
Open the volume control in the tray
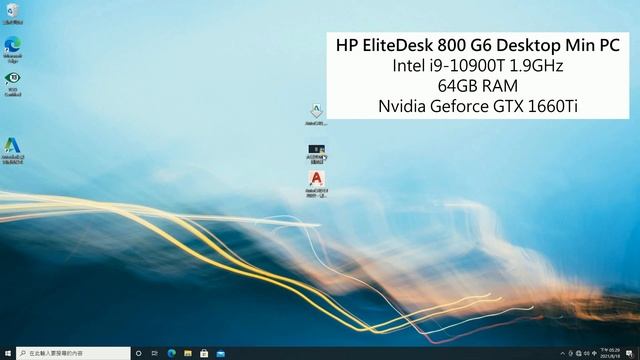pyautogui.click(x=587, y=353)
